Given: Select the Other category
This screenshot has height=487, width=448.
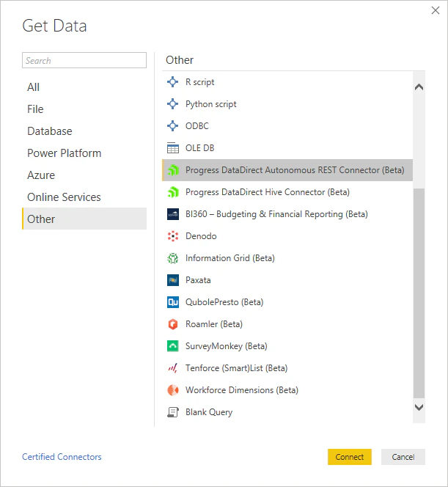Looking at the screenshot, I should [84, 219].
